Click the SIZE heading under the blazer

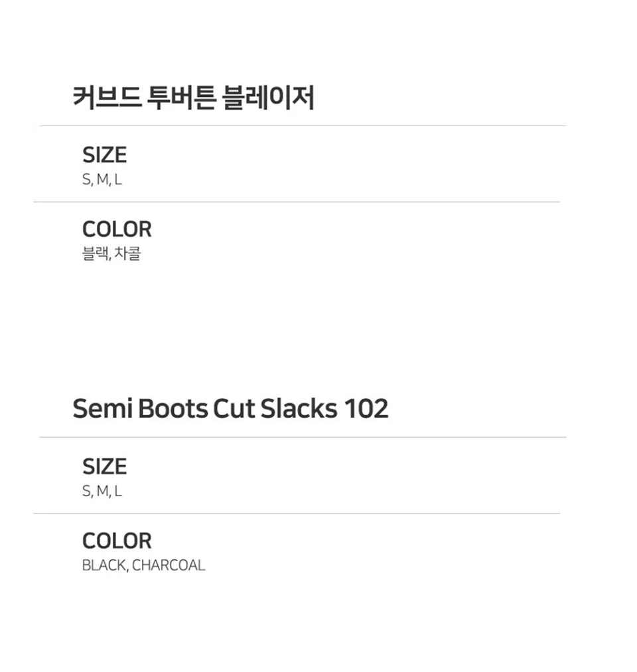pyautogui.click(x=104, y=155)
